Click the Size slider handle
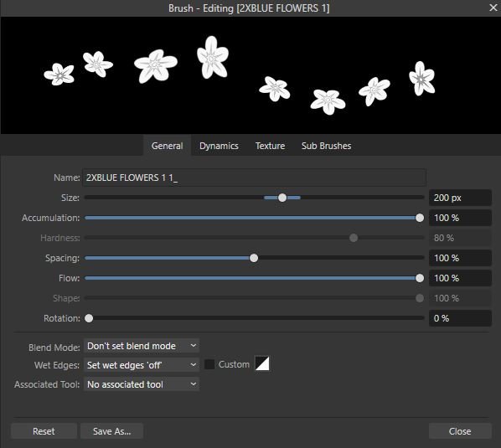 pos(282,198)
